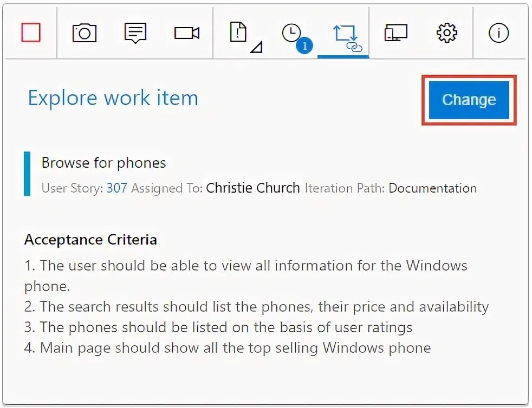Capture a screenshot with the camera icon
Viewport: 532px width, 408px height.
(x=85, y=33)
